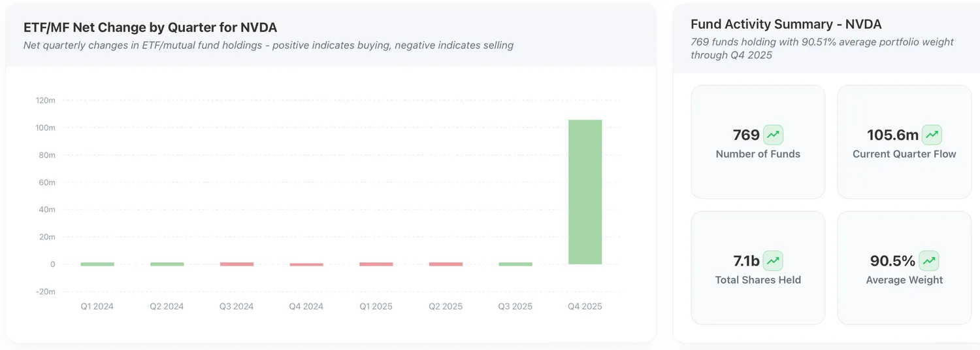Click the Q4 2025 axis label
980x350 pixels.
tap(585, 306)
